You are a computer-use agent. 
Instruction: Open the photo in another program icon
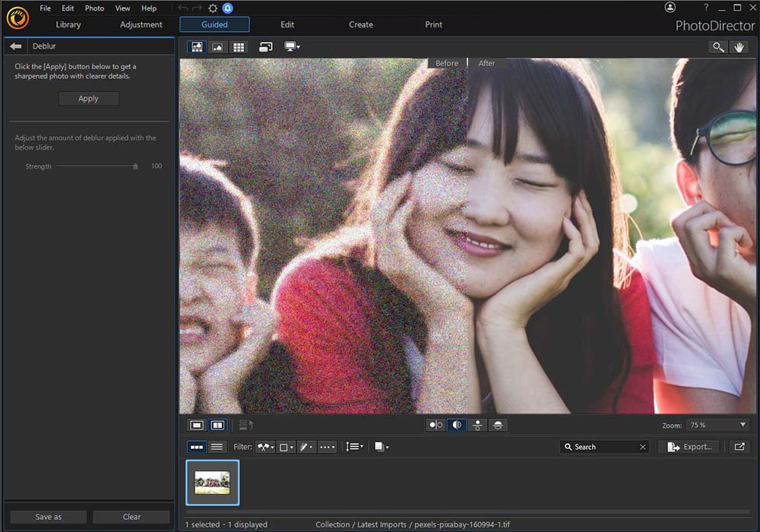(739, 447)
